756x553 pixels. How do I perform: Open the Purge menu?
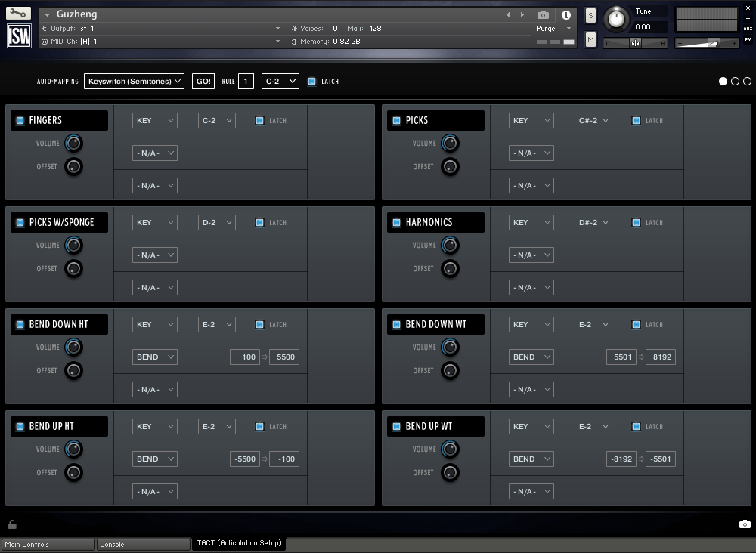(x=555, y=29)
